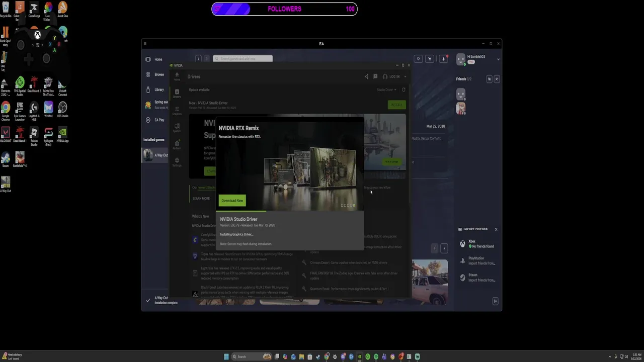
Task: Open Drivers tab in NVIDIA sidebar
Action: tap(177, 94)
